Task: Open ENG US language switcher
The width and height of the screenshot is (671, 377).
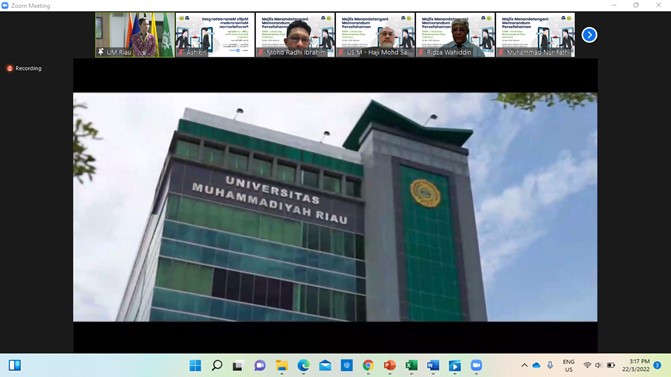Action: coord(568,365)
